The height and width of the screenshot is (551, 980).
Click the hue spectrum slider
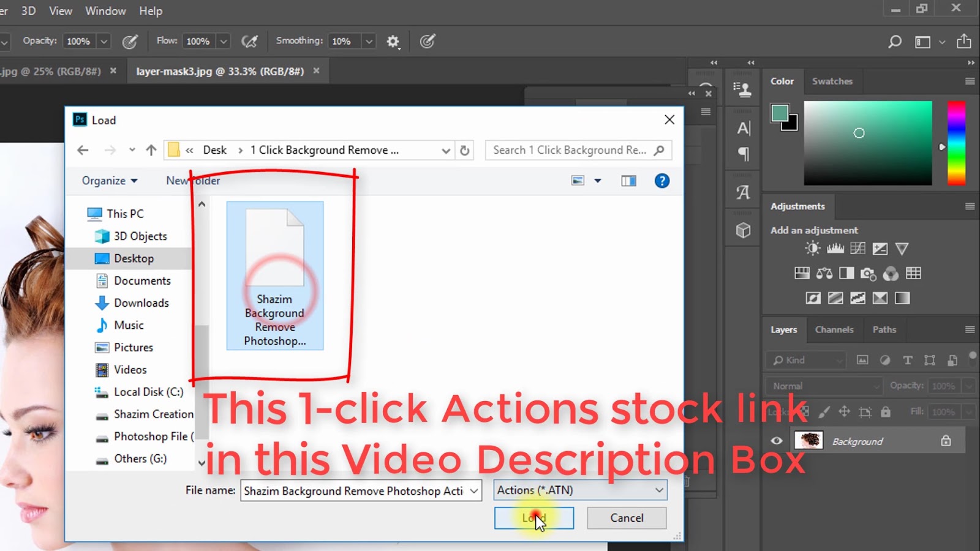point(957,143)
